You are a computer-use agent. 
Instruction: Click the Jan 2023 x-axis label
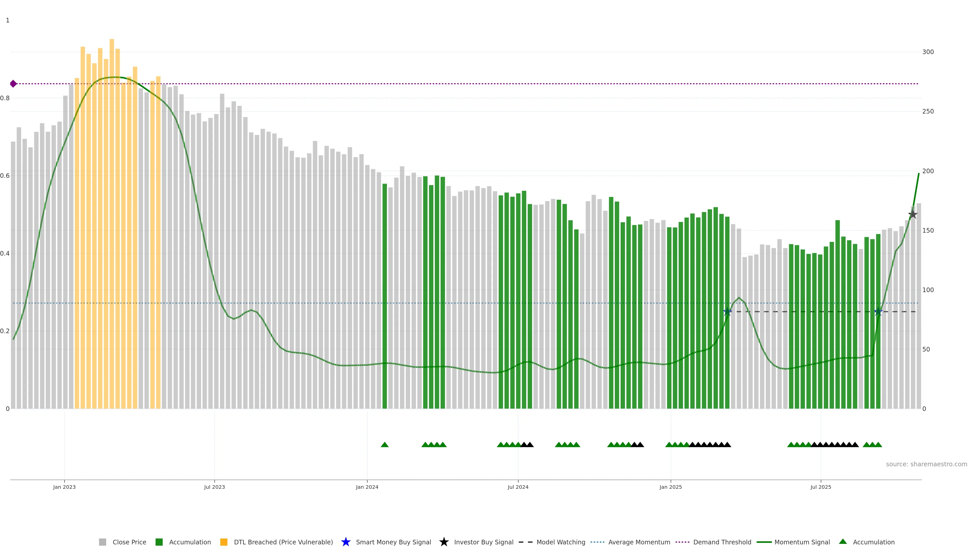[64, 487]
